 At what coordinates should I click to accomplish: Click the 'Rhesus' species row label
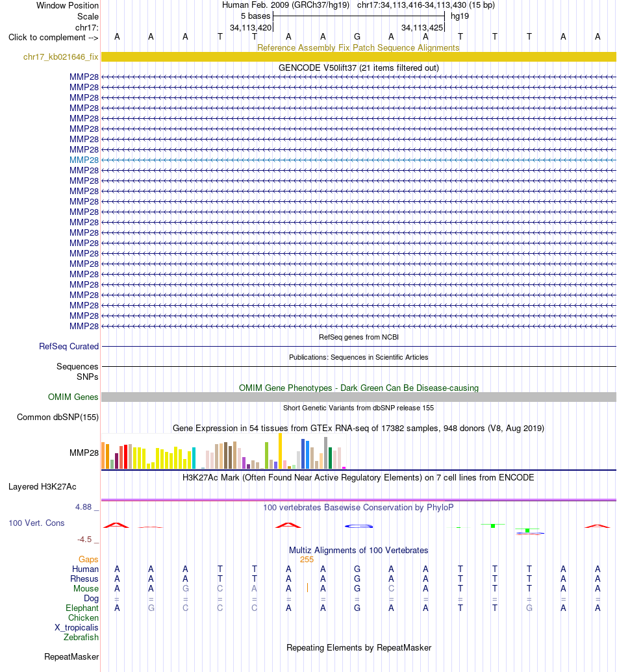[84, 579]
